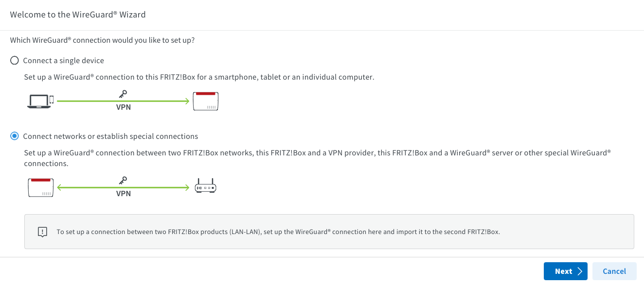Select Connect networks or special connections radio
Viewport: 644px width, 286px height.
[15, 136]
